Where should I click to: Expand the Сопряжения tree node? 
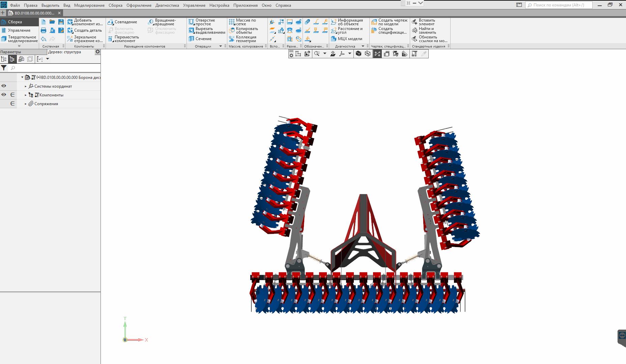pos(26,104)
